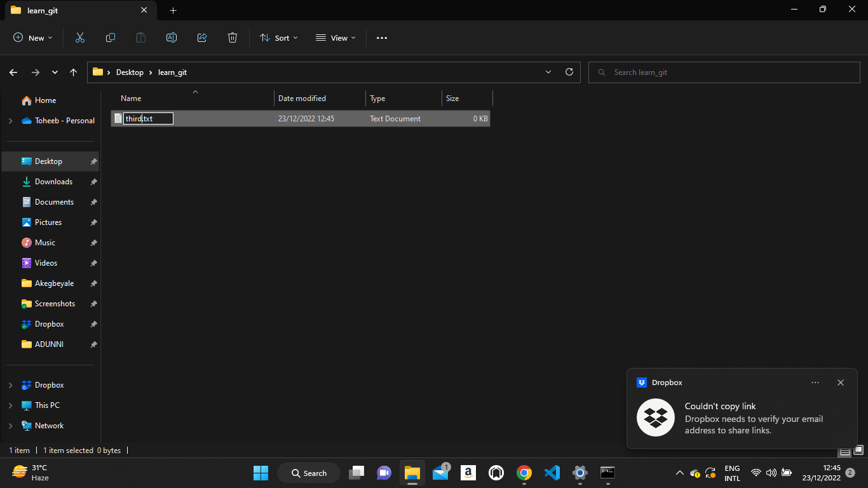The image size is (868, 488).
Task: Open the Sort dropdown menu
Action: pos(279,38)
